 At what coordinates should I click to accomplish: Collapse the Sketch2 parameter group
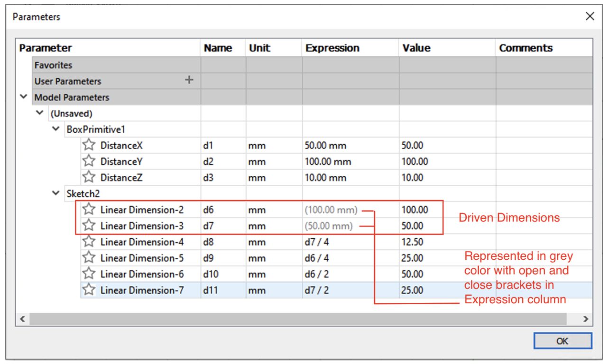pos(56,194)
